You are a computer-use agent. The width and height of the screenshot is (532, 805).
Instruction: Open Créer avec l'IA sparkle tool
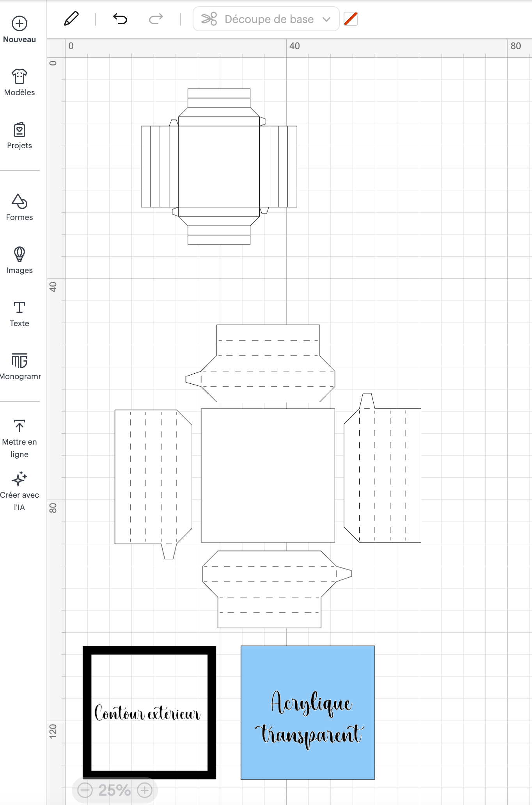point(20,479)
